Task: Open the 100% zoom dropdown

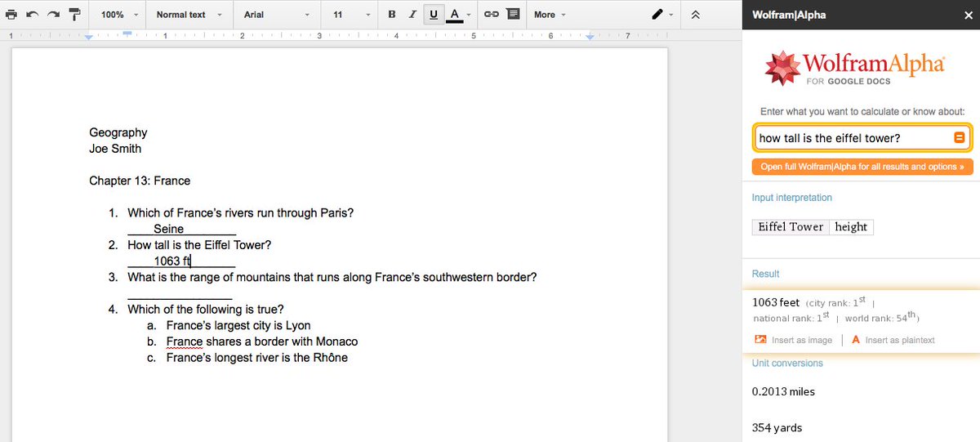Action: pyautogui.click(x=118, y=15)
